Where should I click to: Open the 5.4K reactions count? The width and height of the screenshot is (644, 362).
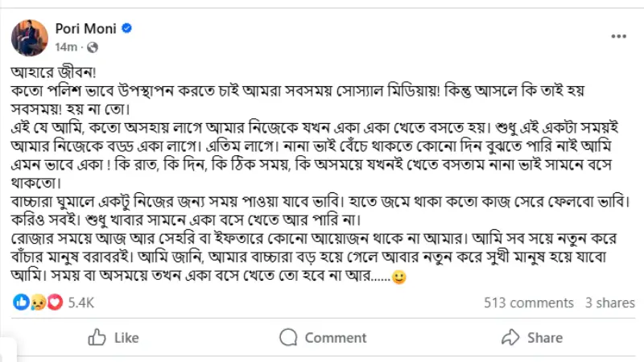81,302
